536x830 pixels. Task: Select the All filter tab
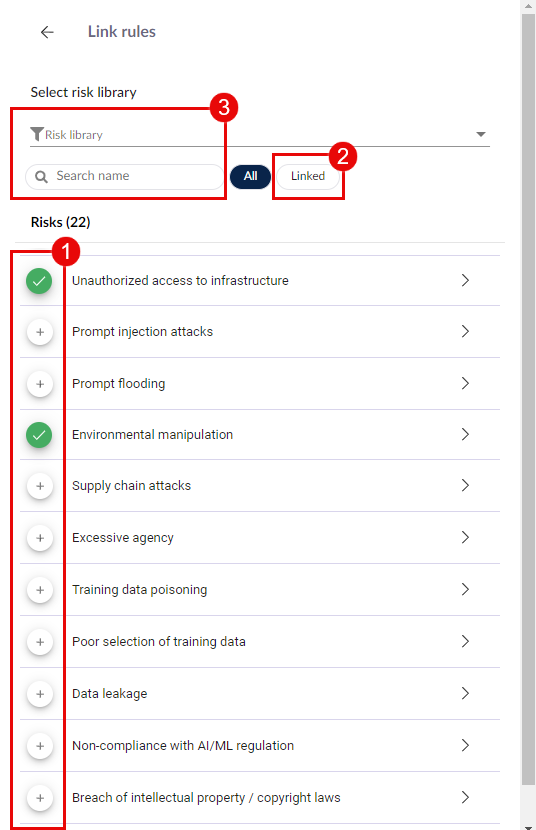click(250, 176)
